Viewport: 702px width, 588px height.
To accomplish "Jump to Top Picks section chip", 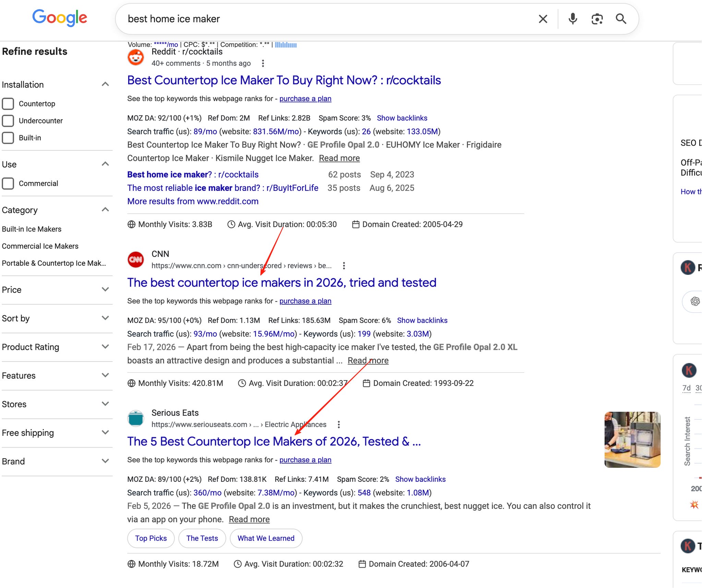I will point(151,538).
